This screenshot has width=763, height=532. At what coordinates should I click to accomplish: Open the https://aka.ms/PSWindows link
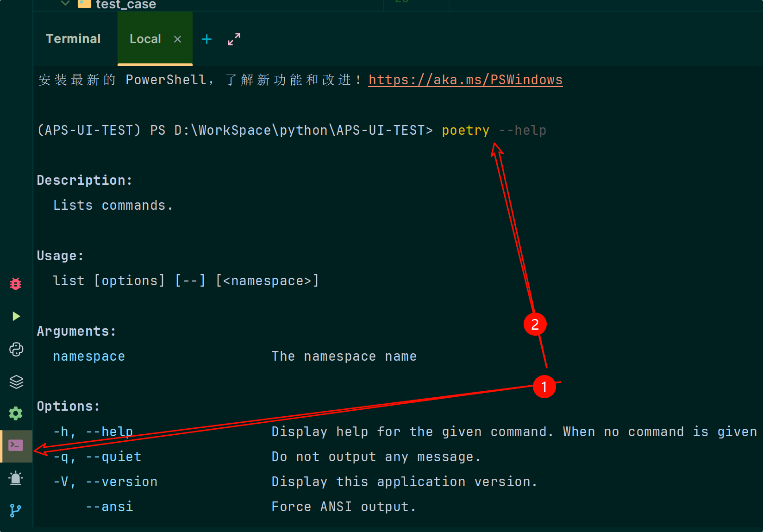465,80
